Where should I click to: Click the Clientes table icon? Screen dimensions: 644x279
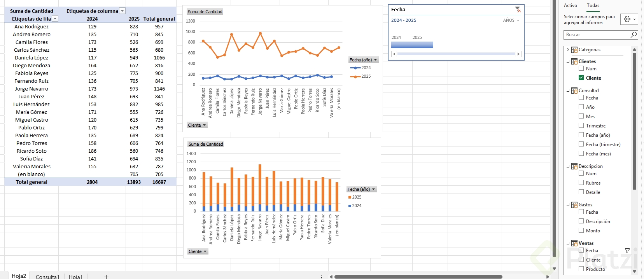click(x=574, y=61)
